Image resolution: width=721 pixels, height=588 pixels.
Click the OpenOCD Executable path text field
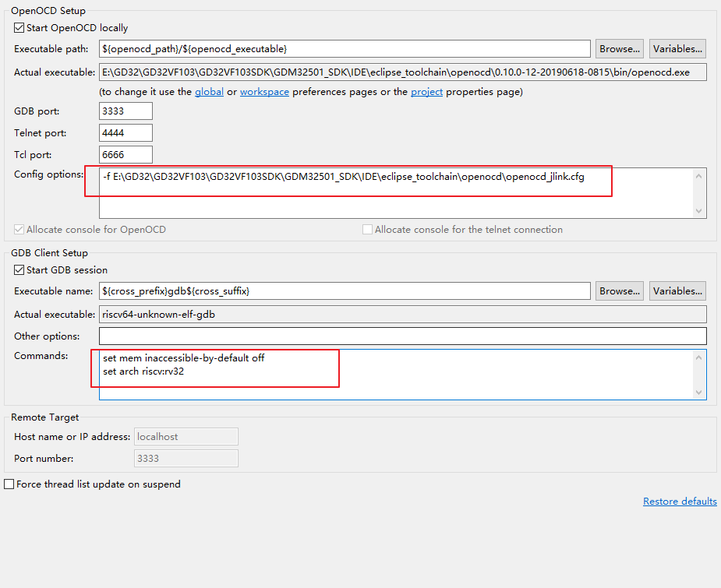345,49
